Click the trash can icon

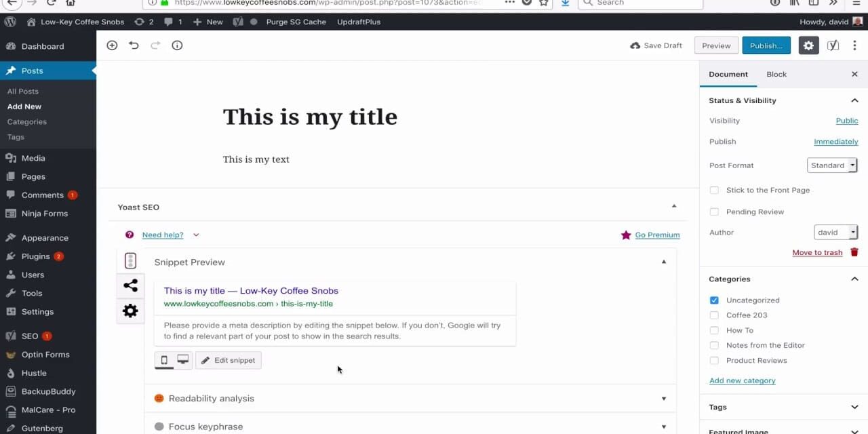pos(854,252)
